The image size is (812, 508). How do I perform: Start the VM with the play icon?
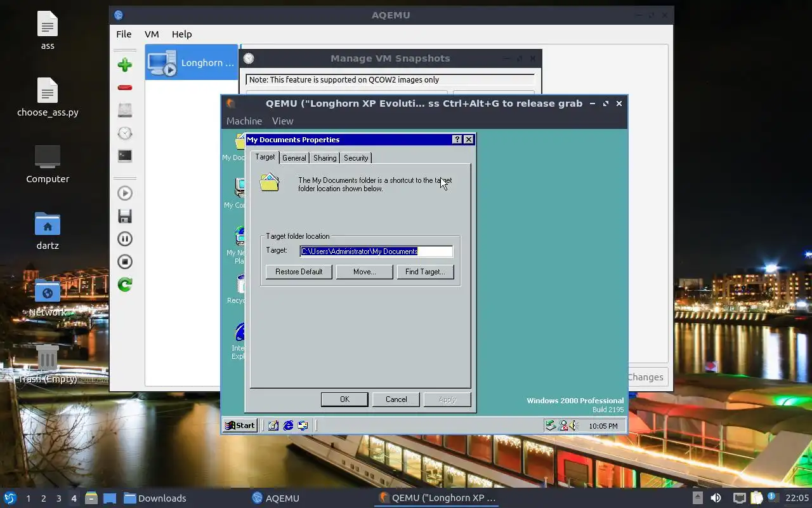125,193
